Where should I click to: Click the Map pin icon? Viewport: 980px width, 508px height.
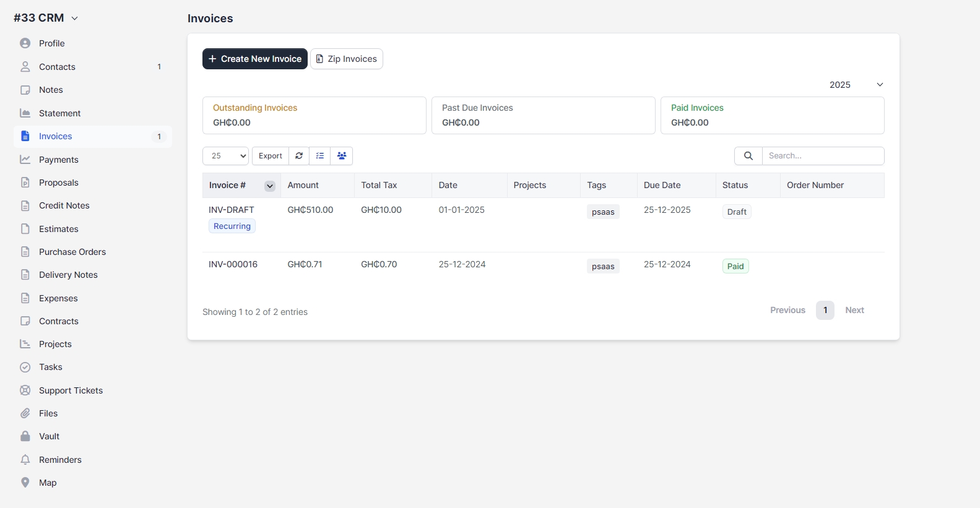(25, 483)
